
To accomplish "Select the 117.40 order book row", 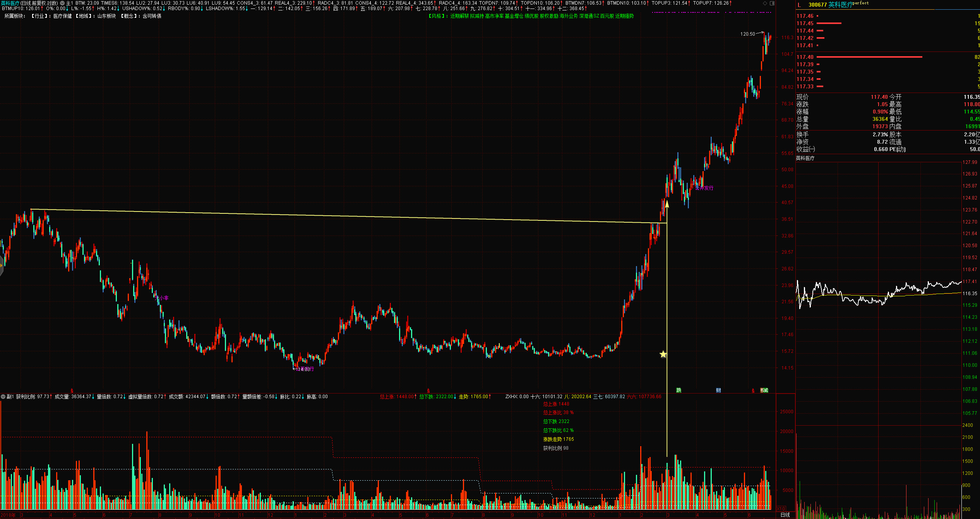I will (x=805, y=57).
